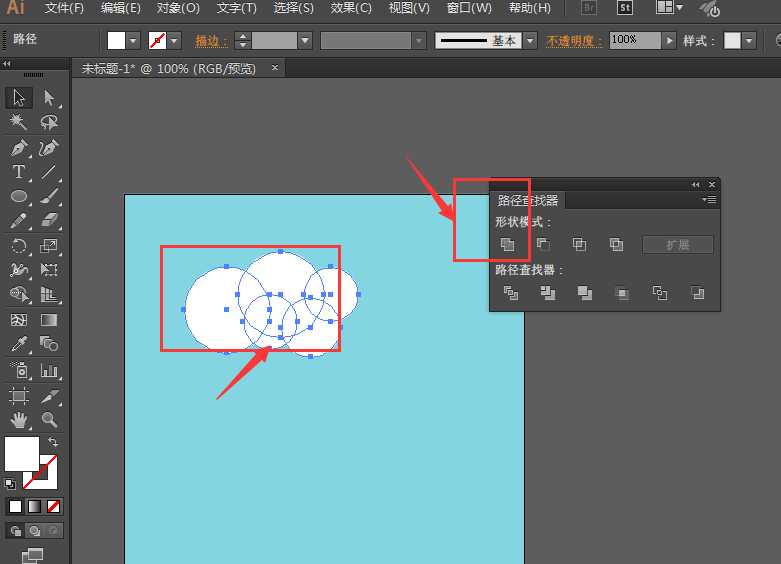The width and height of the screenshot is (781, 564).
Task: Select the Lasso tool
Action: (49, 122)
